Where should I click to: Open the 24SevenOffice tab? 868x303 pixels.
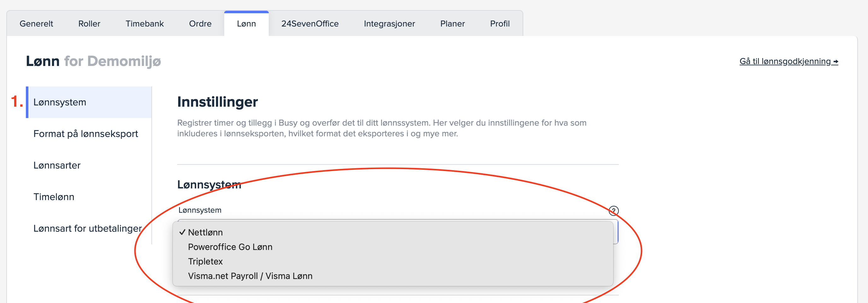(310, 24)
